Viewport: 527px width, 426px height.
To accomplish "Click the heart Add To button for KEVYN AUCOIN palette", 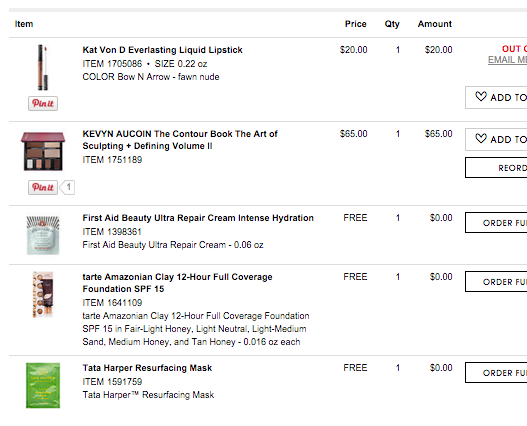I will click(x=496, y=139).
